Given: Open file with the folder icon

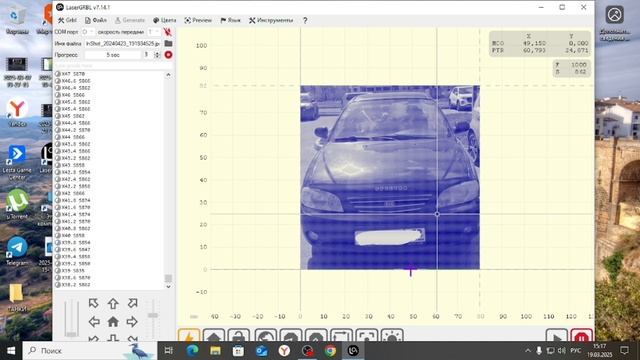Looking at the screenshot, I should [168, 43].
